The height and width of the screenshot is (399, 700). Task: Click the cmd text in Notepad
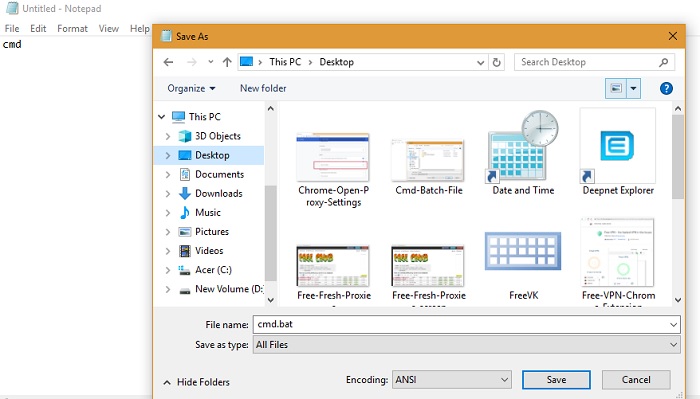(x=12, y=44)
